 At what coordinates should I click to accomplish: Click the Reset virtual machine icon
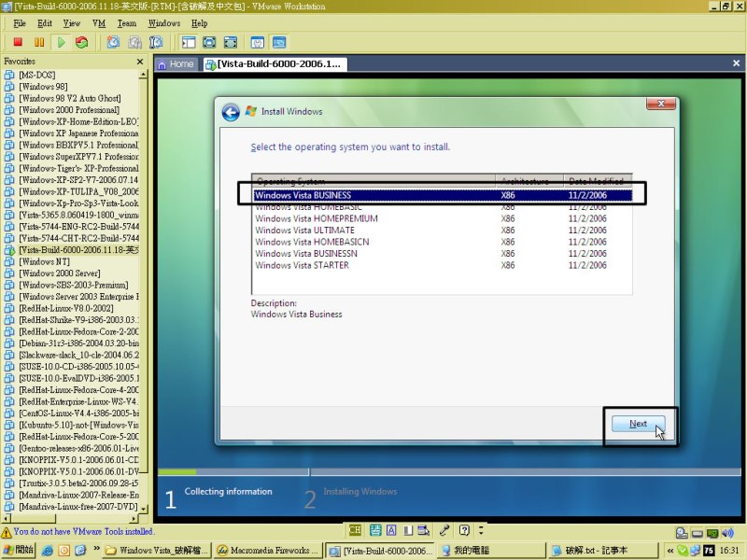click(82, 42)
